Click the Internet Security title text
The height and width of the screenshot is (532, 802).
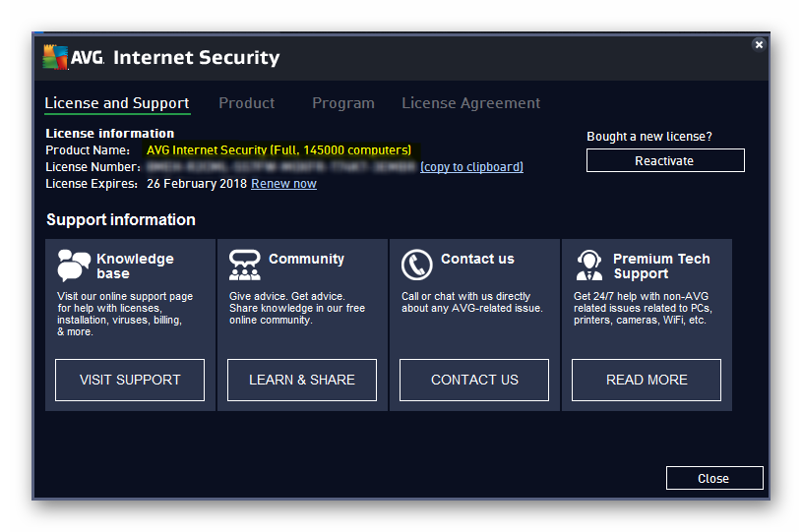[x=197, y=57]
